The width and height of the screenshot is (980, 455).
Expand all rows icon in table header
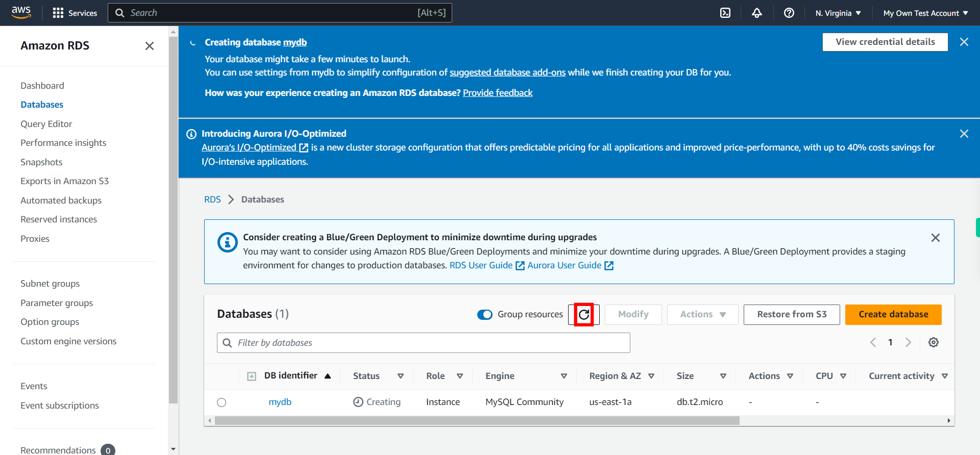pos(252,376)
